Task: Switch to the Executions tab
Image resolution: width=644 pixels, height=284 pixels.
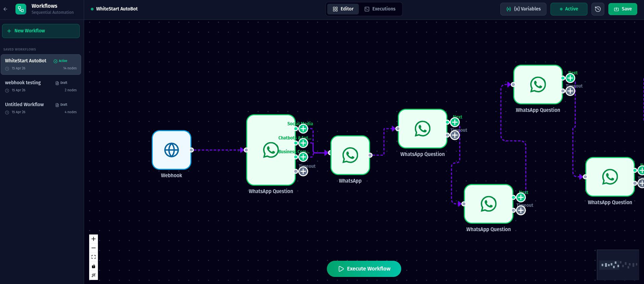Action: [x=380, y=9]
